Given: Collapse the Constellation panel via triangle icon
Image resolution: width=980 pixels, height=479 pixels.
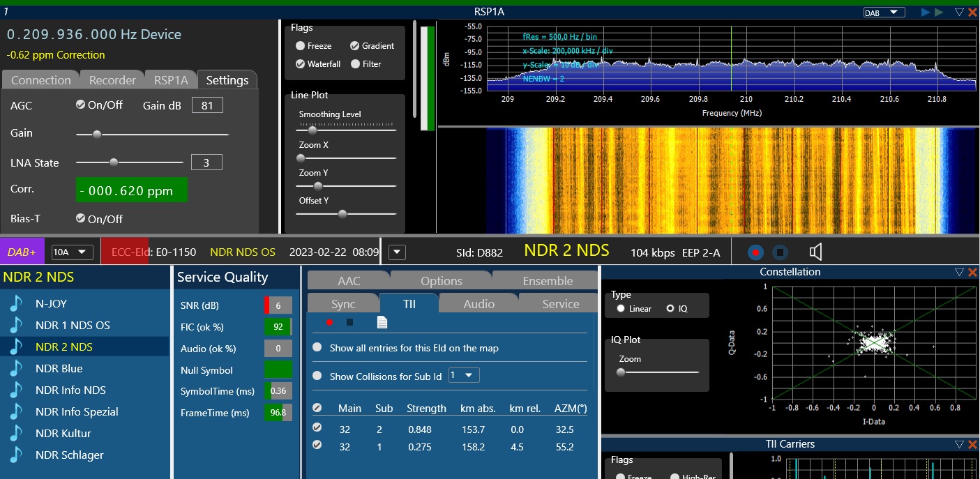Looking at the screenshot, I should click(x=959, y=272).
